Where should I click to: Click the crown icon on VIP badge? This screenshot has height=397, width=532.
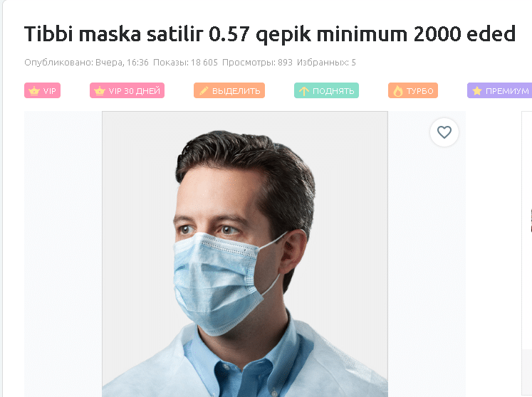[34, 91]
